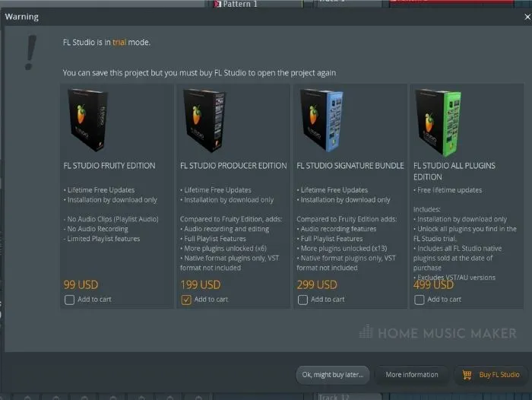Click More plugins unlocked (x13) line
The image size is (532, 400).
[x=342, y=249]
